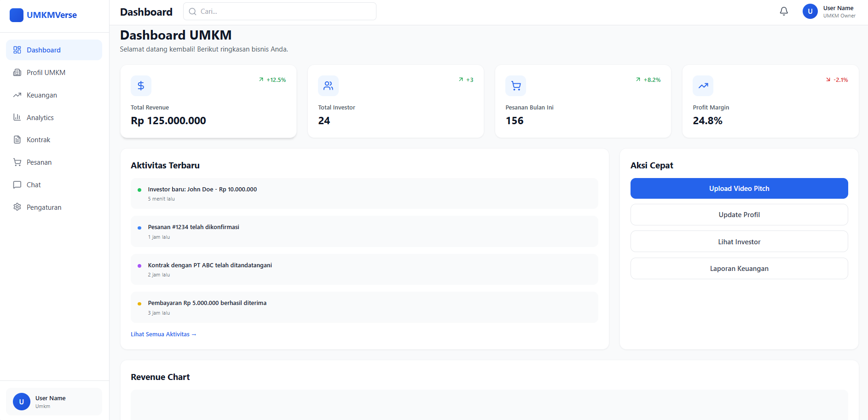Click the Laporan Keuangan button
The width and height of the screenshot is (868, 420).
tap(739, 268)
